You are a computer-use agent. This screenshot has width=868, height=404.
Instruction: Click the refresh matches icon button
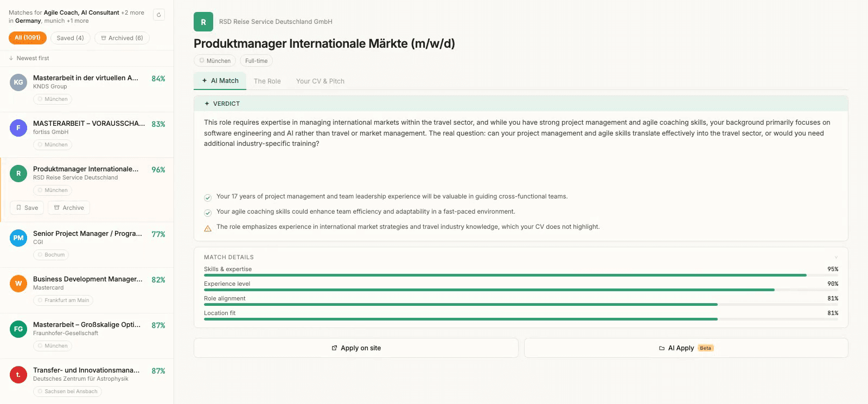pos(159,15)
